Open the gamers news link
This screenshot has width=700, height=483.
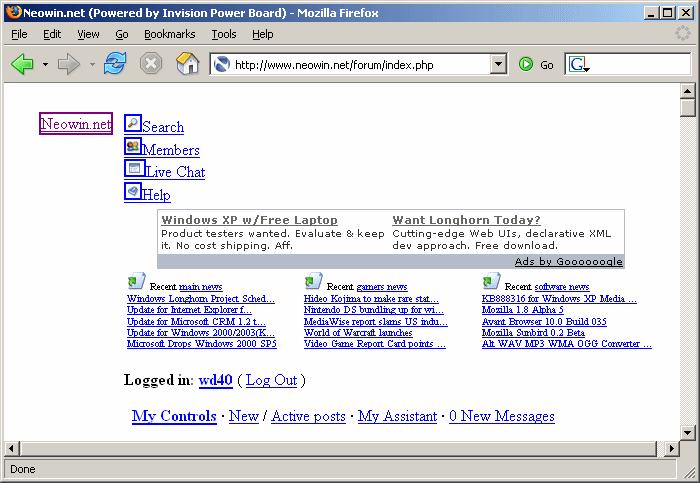click(382, 287)
